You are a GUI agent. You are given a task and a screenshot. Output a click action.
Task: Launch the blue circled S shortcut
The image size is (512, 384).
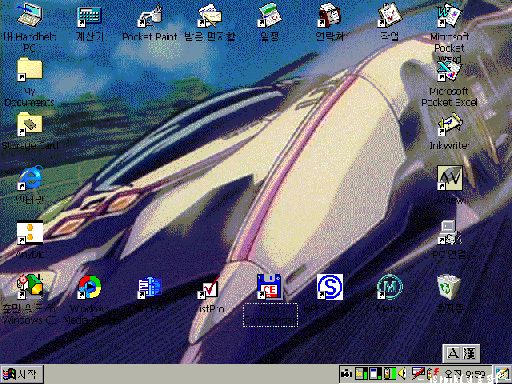(x=330, y=287)
